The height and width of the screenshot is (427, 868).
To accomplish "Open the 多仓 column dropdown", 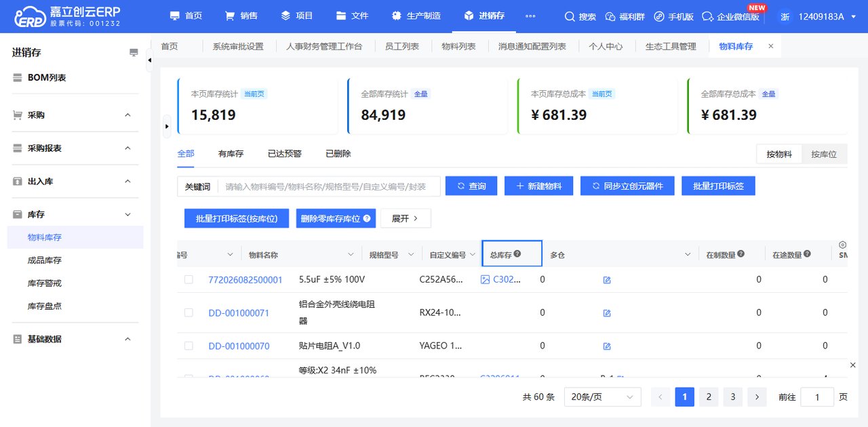I will coord(688,255).
